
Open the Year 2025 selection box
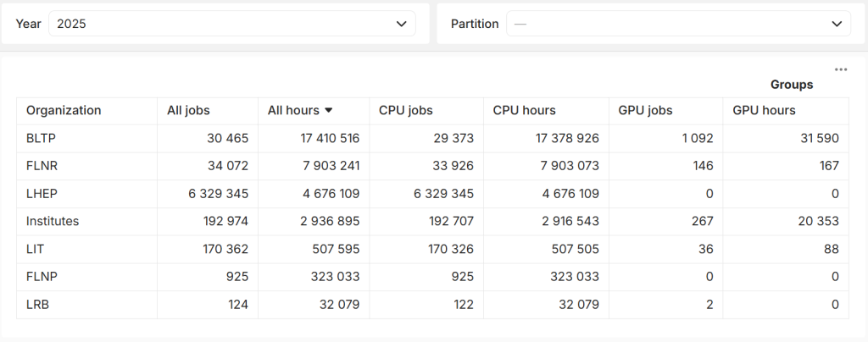[x=220, y=25]
